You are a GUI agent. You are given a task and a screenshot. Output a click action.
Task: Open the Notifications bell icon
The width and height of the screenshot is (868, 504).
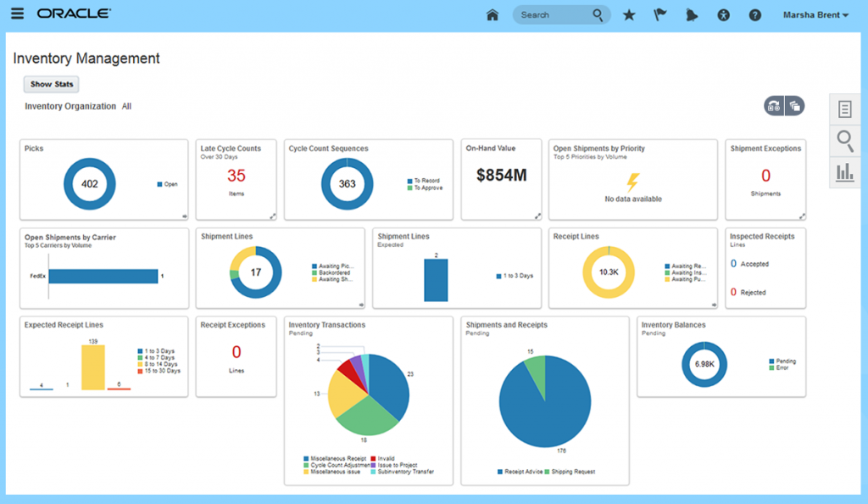click(x=692, y=14)
